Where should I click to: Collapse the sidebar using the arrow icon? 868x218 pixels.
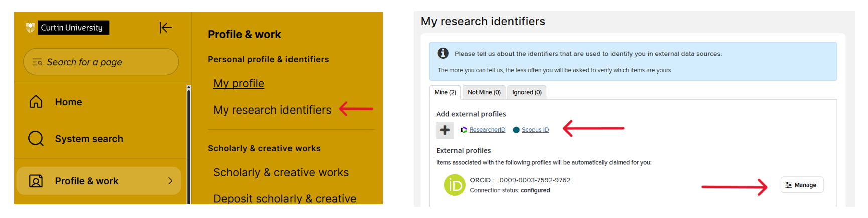click(x=166, y=28)
